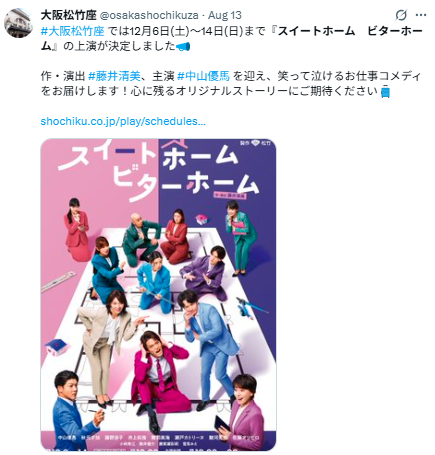Click the 大阪松竹座 profile avatar
435x455 pixels.
coord(19,23)
